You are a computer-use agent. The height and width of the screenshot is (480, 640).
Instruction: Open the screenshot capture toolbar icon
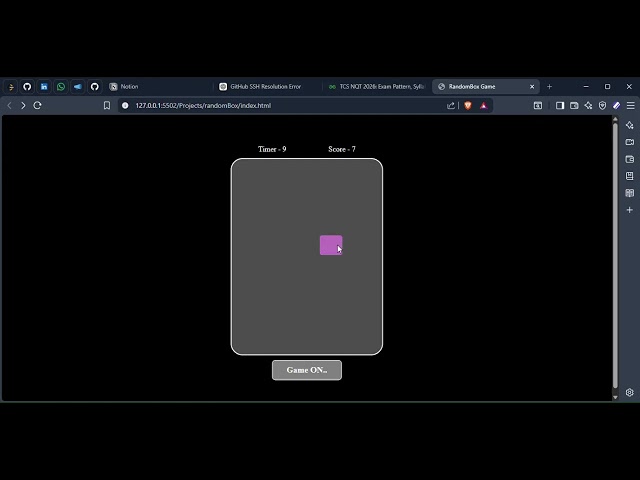point(538,105)
